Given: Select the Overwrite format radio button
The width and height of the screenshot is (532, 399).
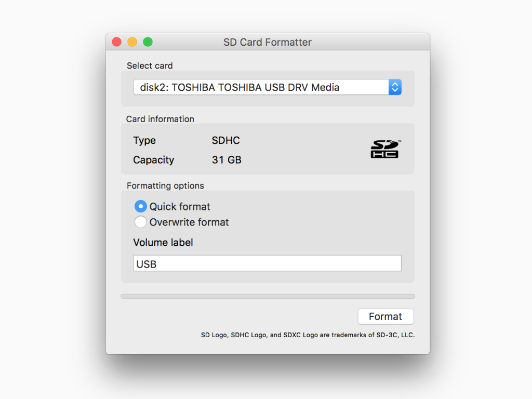Looking at the screenshot, I should pyautogui.click(x=140, y=222).
